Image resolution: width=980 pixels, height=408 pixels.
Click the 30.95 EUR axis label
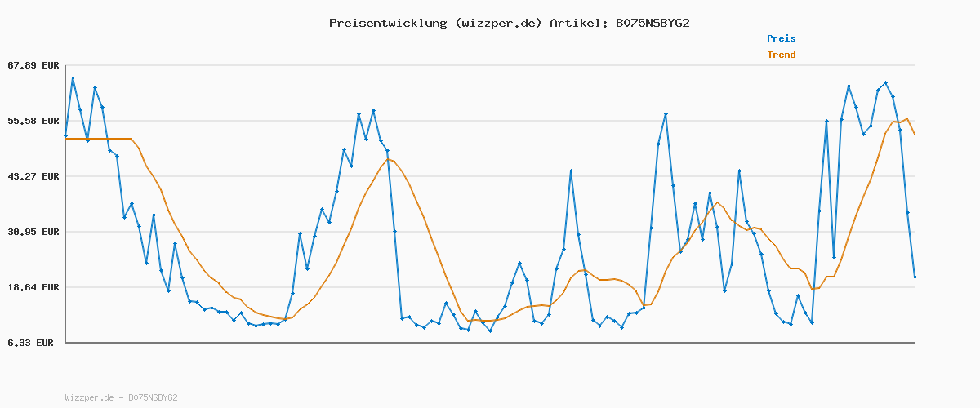tap(33, 232)
